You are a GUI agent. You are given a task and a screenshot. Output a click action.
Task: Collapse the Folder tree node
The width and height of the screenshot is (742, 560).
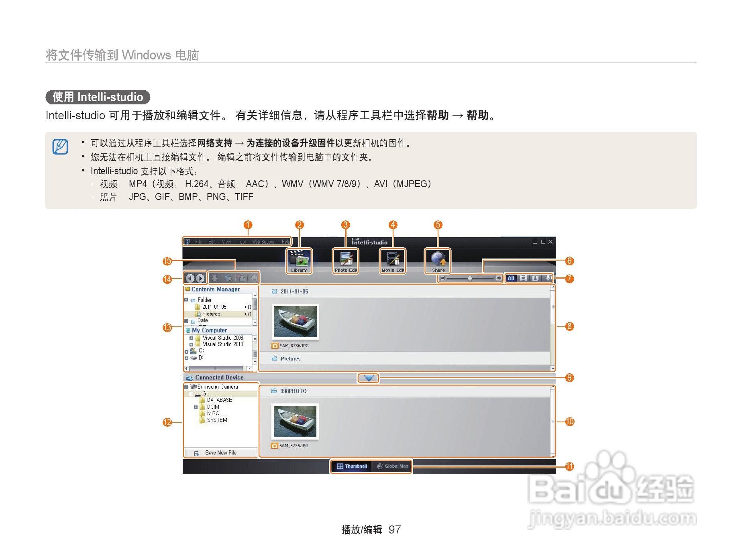(x=186, y=300)
